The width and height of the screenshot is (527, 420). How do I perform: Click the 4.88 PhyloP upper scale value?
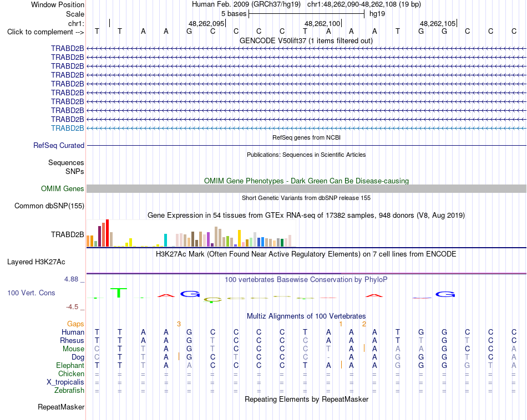71,279
